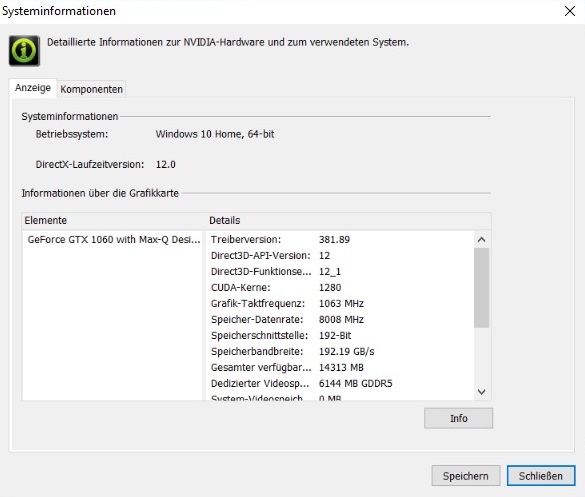Click the green NVIDIA info icon

pyautogui.click(x=24, y=50)
